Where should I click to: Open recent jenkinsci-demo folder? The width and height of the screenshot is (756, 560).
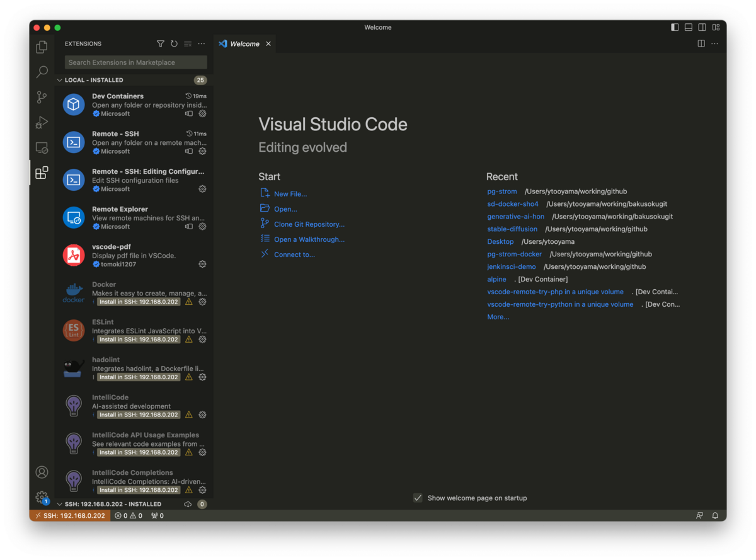tap(512, 266)
